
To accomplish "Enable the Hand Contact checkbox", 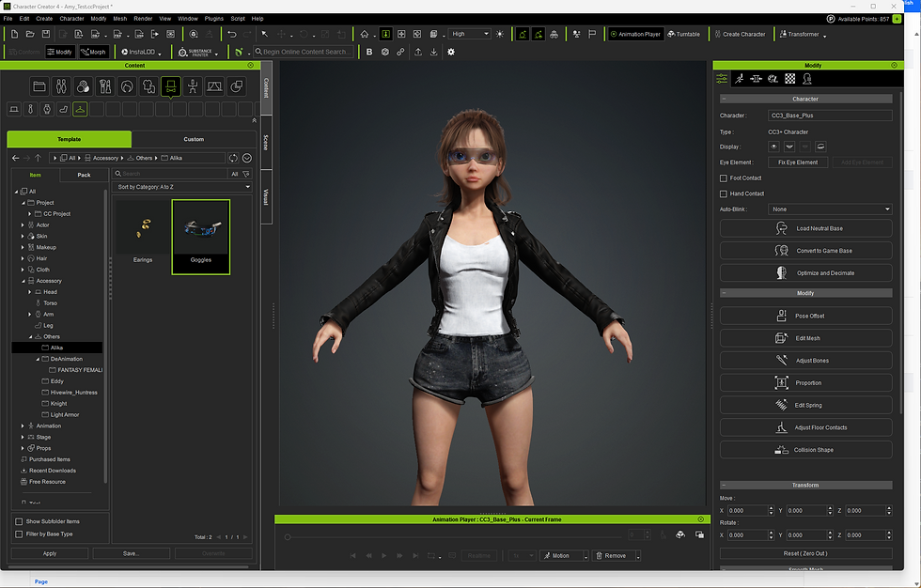I will tap(724, 193).
